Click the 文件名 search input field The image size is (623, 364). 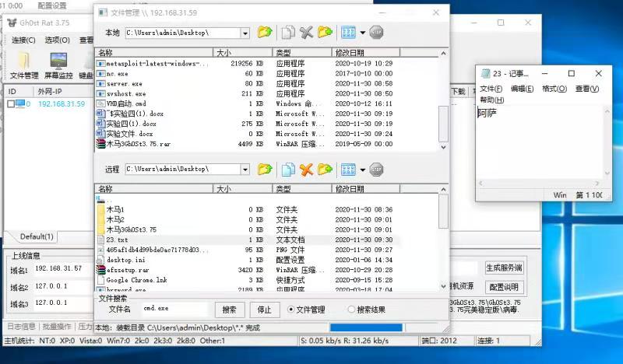(x=174, y=309)
